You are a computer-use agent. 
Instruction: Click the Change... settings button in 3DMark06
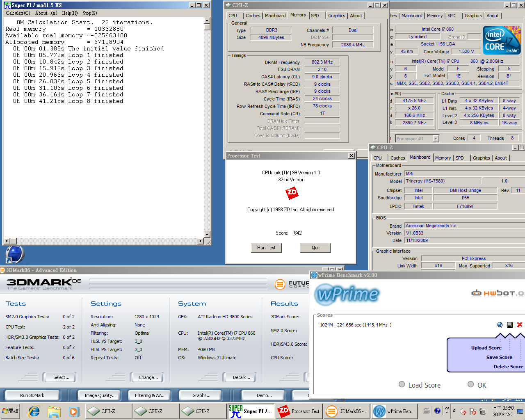pyautogui.click(x=148, y=377)
